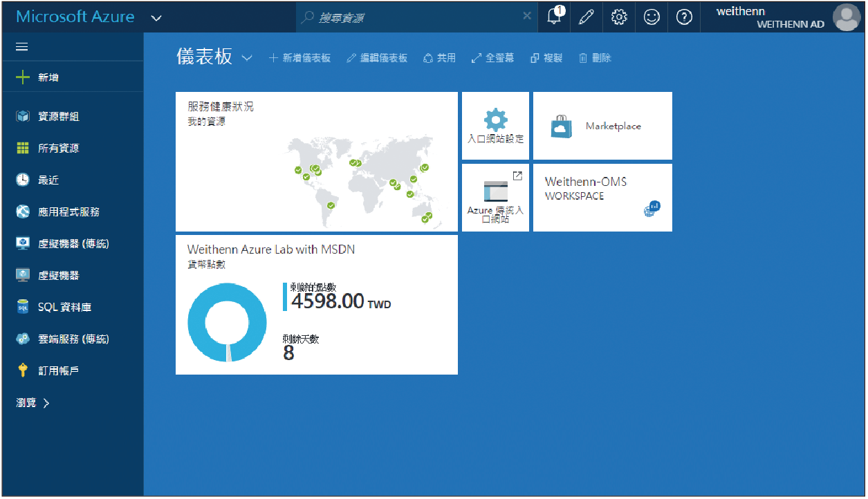Click the 4598.00 TWD remaining credit

pos(341,301)
